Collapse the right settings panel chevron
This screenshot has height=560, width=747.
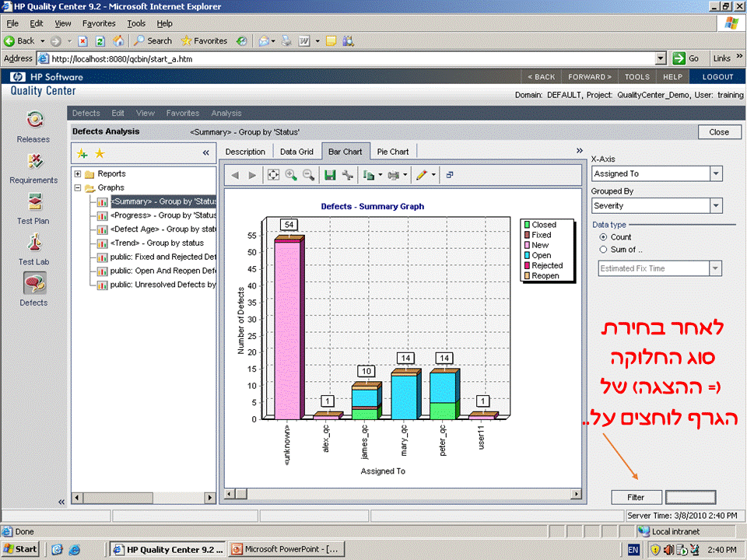579,150
